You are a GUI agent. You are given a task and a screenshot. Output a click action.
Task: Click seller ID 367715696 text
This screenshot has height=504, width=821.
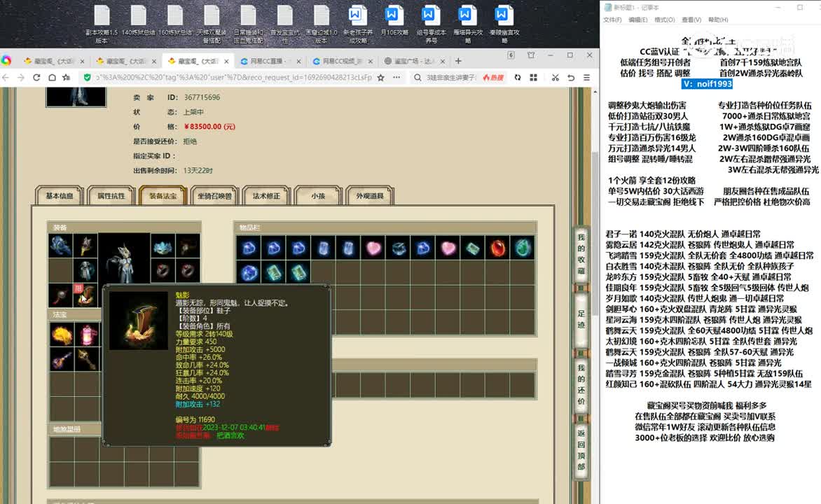[x=202, y=97]
